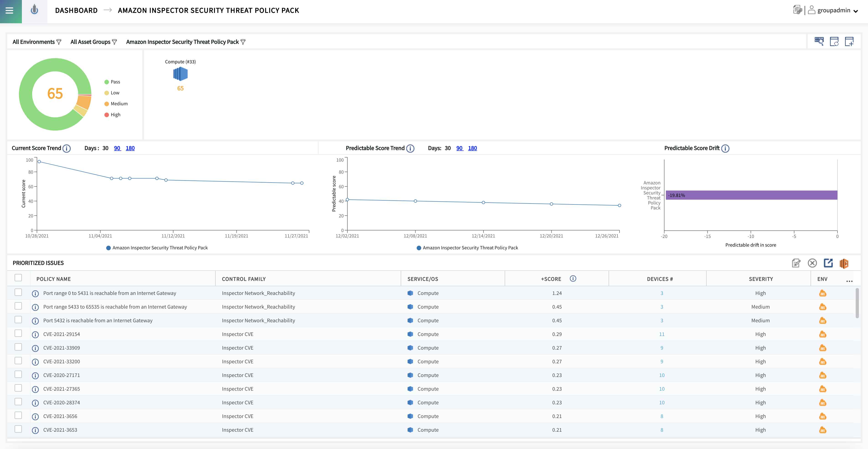Viewport: 868px width, 449px height.
Task: Open the table column options ellipsis
Action: point(849,281)
